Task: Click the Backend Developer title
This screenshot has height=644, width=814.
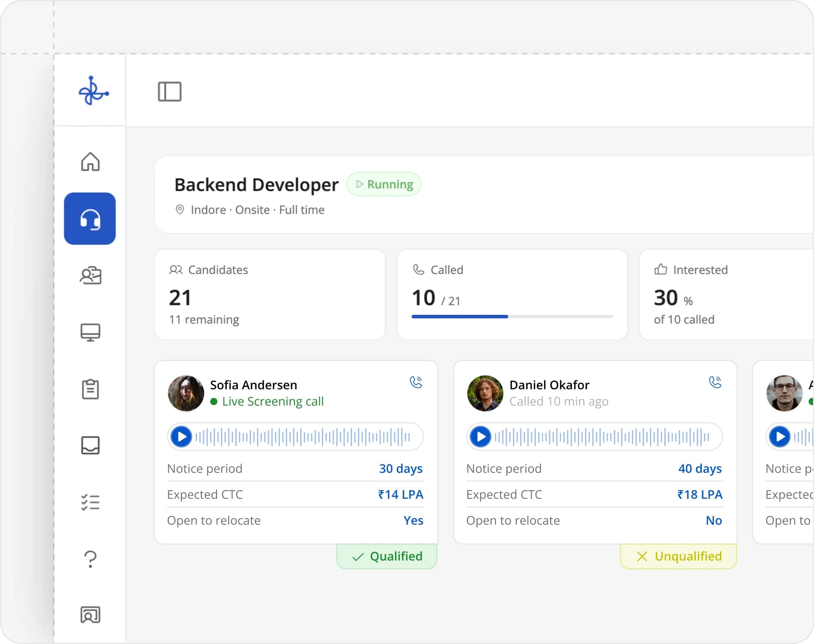Action: click(256, 185)
